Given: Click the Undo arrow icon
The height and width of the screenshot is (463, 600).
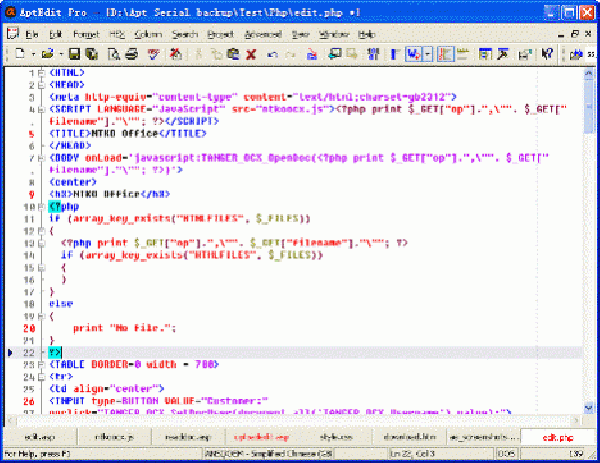Looking at the screenshot, I should [270, 53].
